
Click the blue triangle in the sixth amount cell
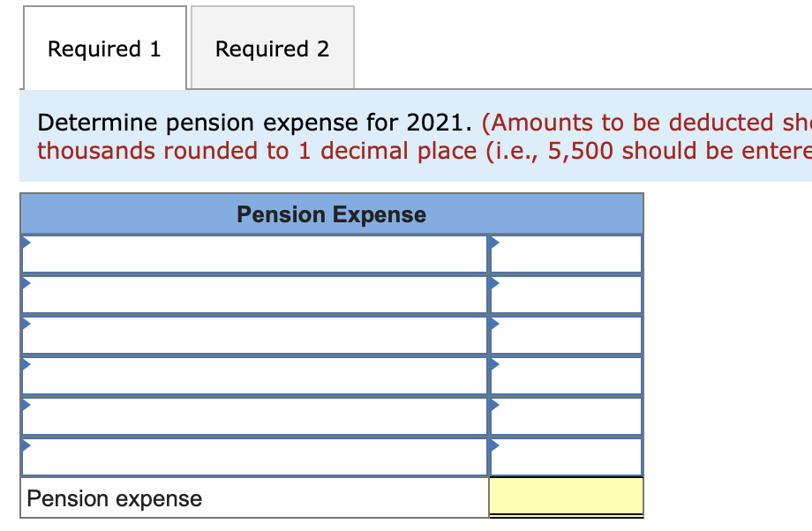(494, 442)
